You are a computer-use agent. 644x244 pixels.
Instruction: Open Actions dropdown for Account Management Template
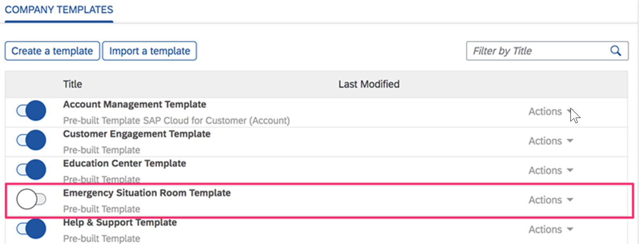tap(551, 111)
